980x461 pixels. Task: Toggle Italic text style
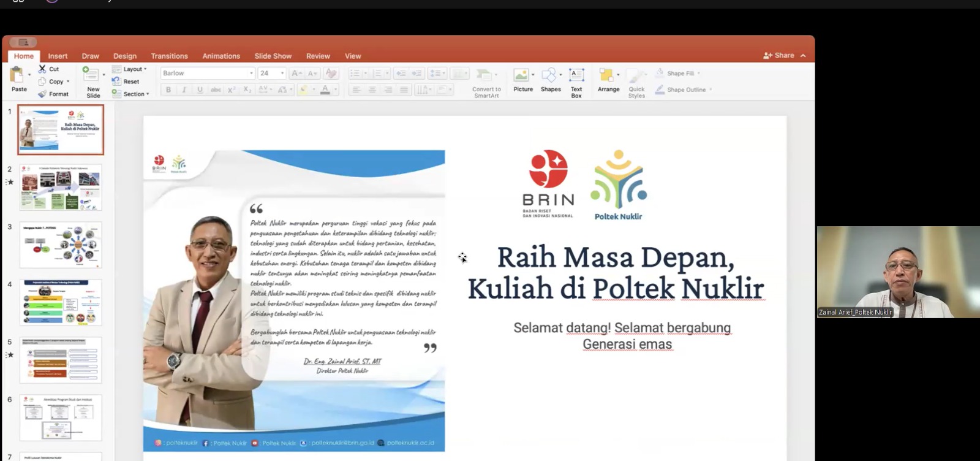point(184,90)
